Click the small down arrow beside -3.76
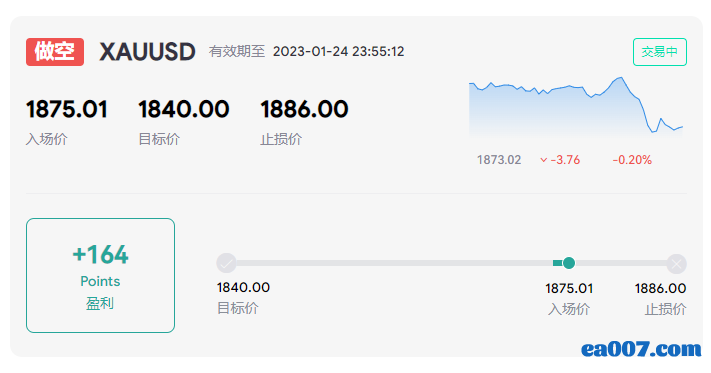The width and height of the screenshot is (711, 373). [543, 160]
